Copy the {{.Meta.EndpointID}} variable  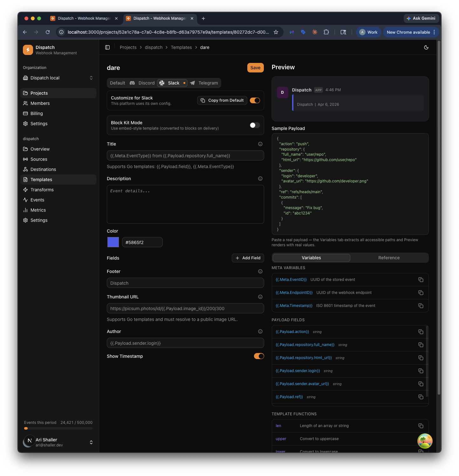point(421,293)
